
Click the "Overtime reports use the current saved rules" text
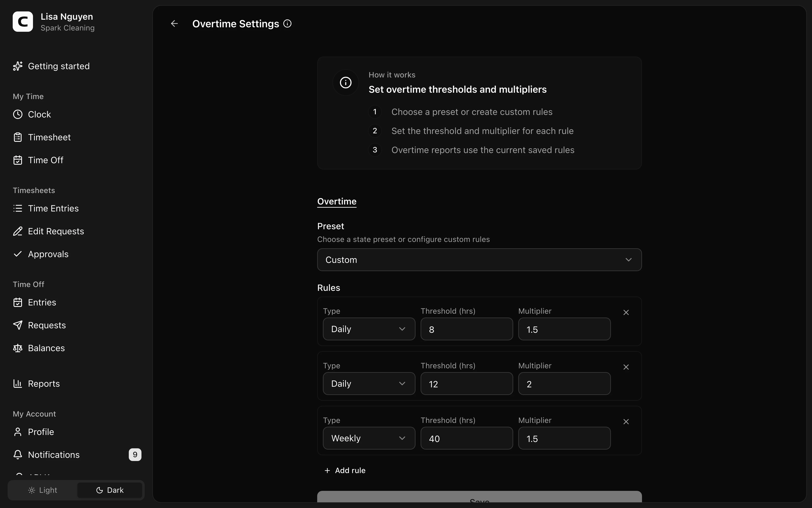(483, 150)
